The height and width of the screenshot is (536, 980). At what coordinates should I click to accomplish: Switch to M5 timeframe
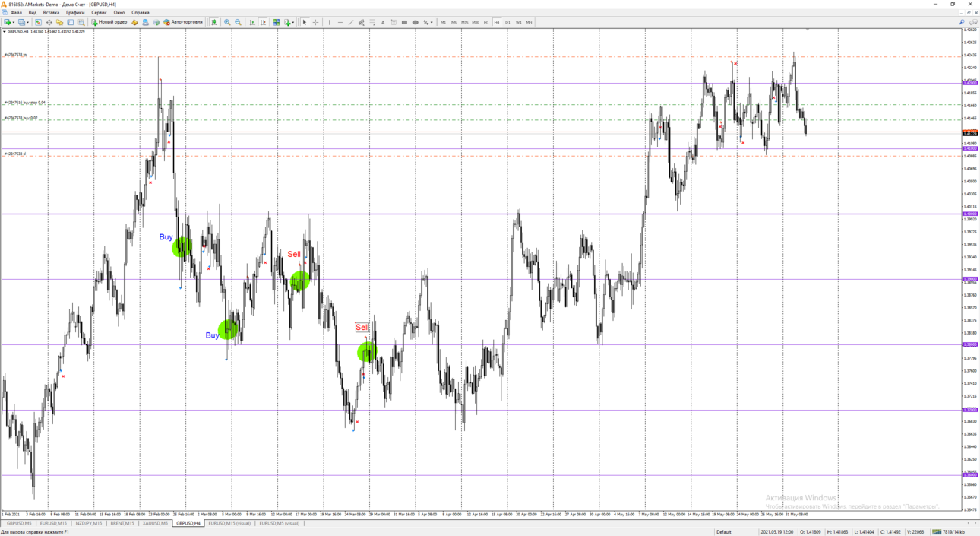454,22
